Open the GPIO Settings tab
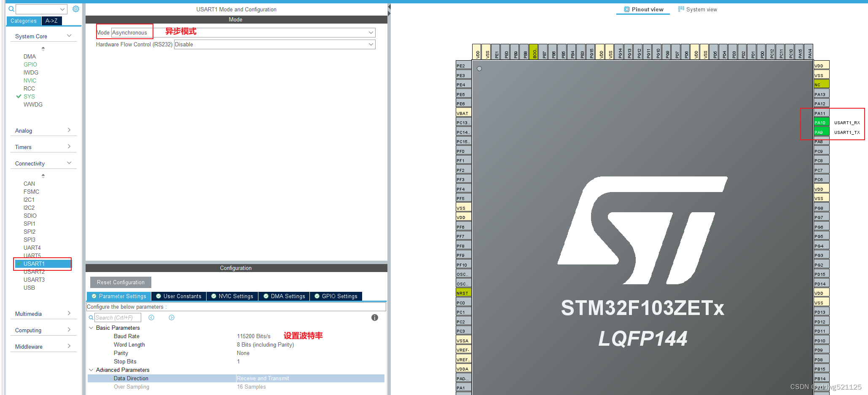The width and height of the screenshot is (868, 395). pyautogui.click(x=336, y=296)
